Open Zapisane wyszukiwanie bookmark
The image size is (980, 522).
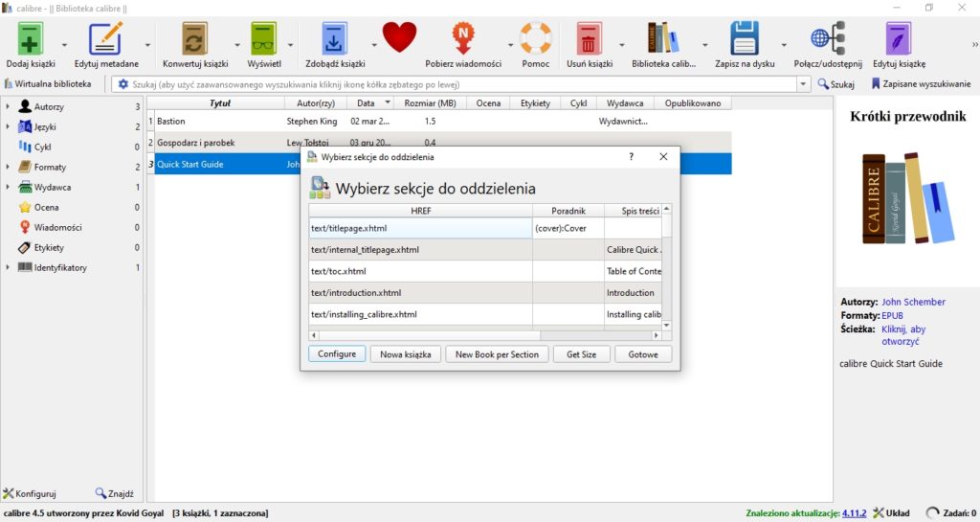[921, 83]
